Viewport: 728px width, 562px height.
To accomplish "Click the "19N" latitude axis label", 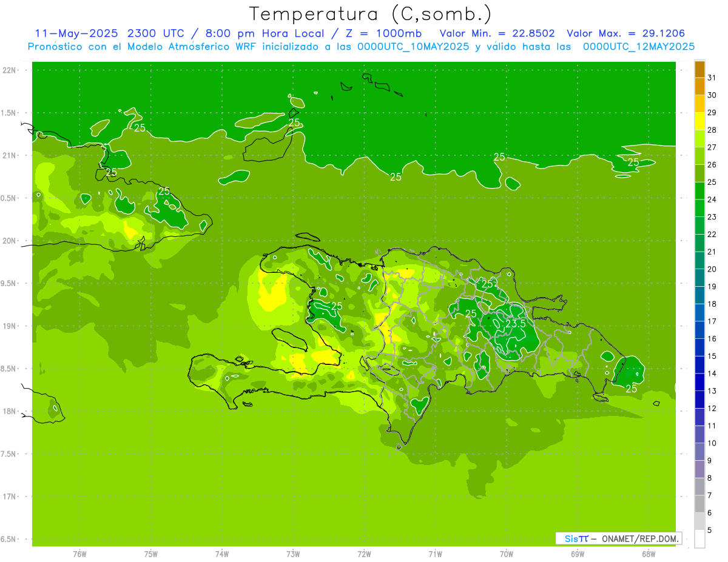I will tap(10, 326).
